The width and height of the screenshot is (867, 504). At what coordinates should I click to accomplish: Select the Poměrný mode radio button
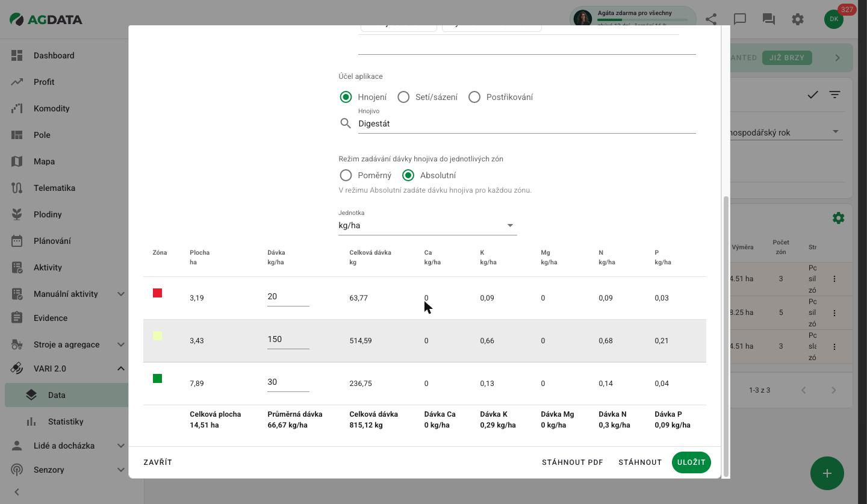pos(346,175)
